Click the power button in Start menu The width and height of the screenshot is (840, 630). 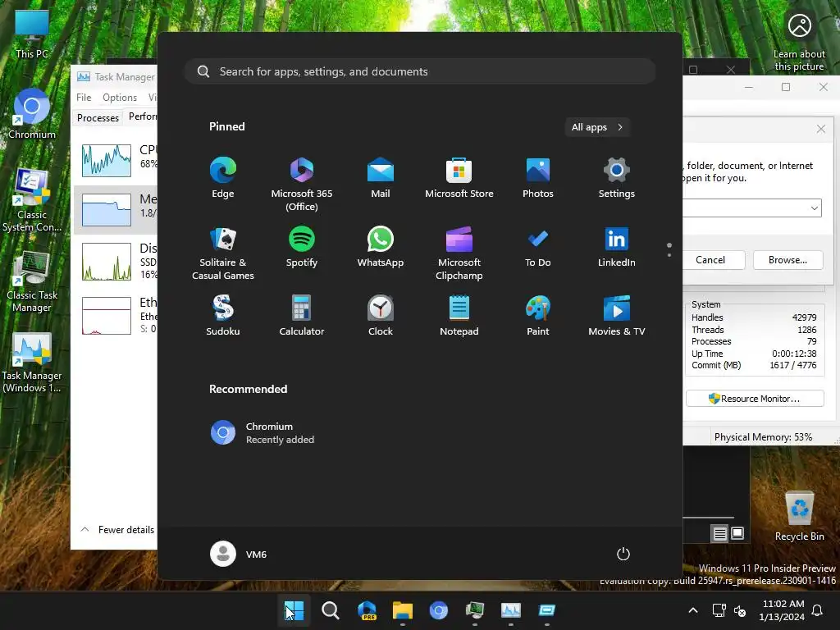click(x=623, y=554)
